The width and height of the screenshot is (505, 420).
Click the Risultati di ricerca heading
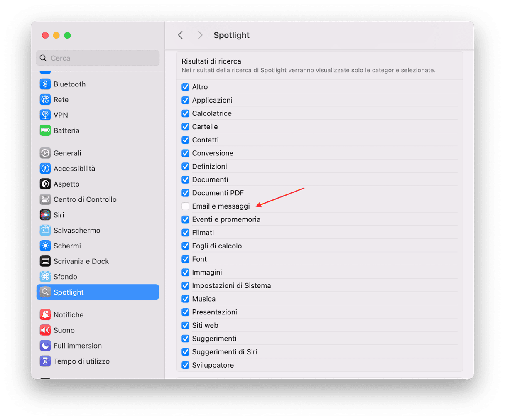point(211,61)
